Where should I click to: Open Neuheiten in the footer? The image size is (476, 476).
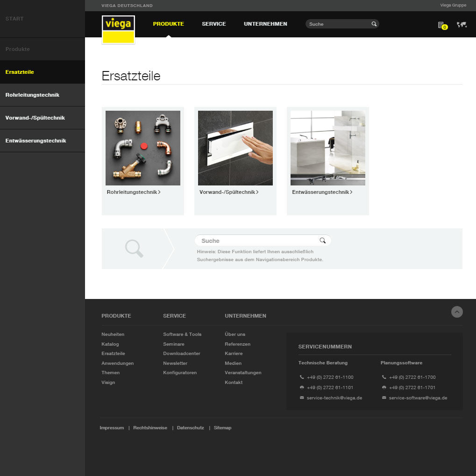click(113, 334)
